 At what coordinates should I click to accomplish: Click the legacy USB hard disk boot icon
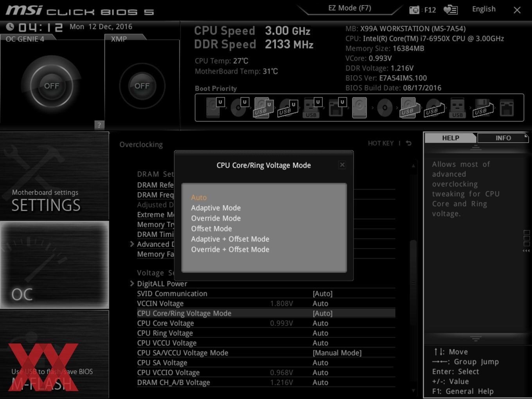click(409, 108)
